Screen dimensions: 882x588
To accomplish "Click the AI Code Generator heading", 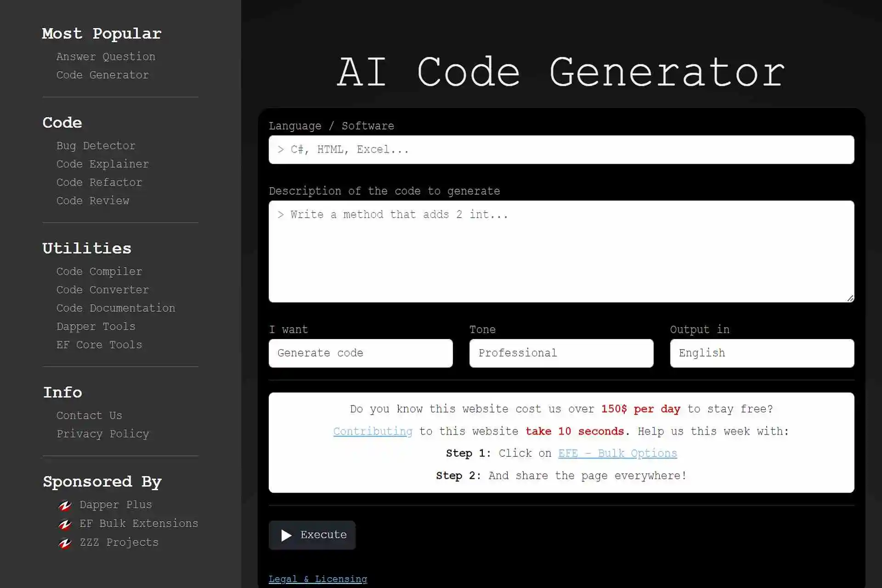I will (561, 72).
